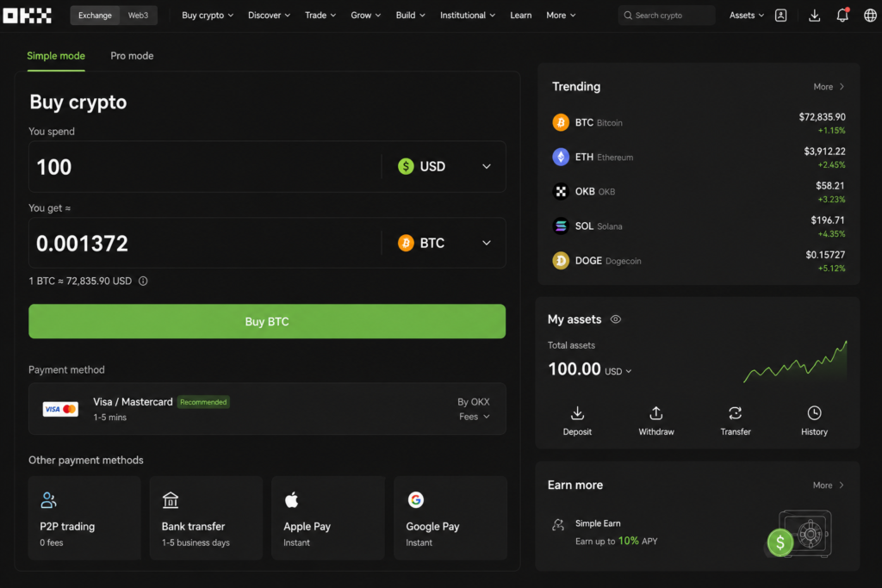The width and height of the screenshot is (882, 588).
Task: Click the Search crypto field
Action: click(667, 15)
